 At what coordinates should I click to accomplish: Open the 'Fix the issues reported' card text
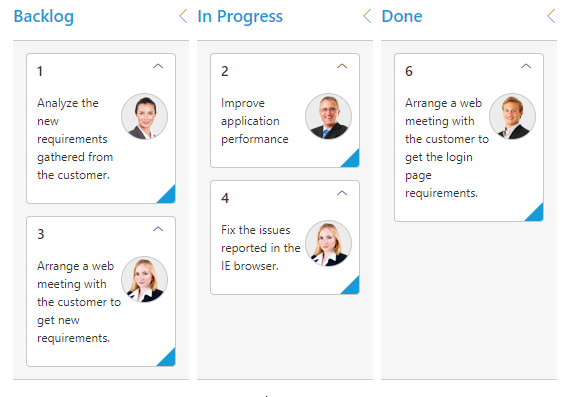261,248
